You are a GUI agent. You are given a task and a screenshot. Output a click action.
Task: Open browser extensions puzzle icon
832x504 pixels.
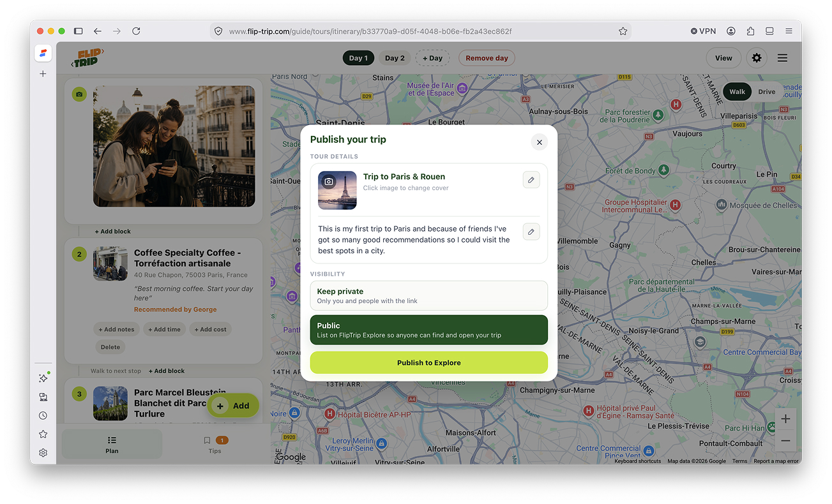(750, 31)
